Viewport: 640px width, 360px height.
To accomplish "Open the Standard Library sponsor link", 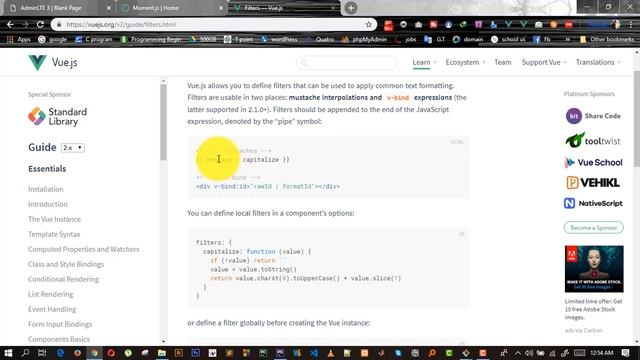I will [58, 116].
